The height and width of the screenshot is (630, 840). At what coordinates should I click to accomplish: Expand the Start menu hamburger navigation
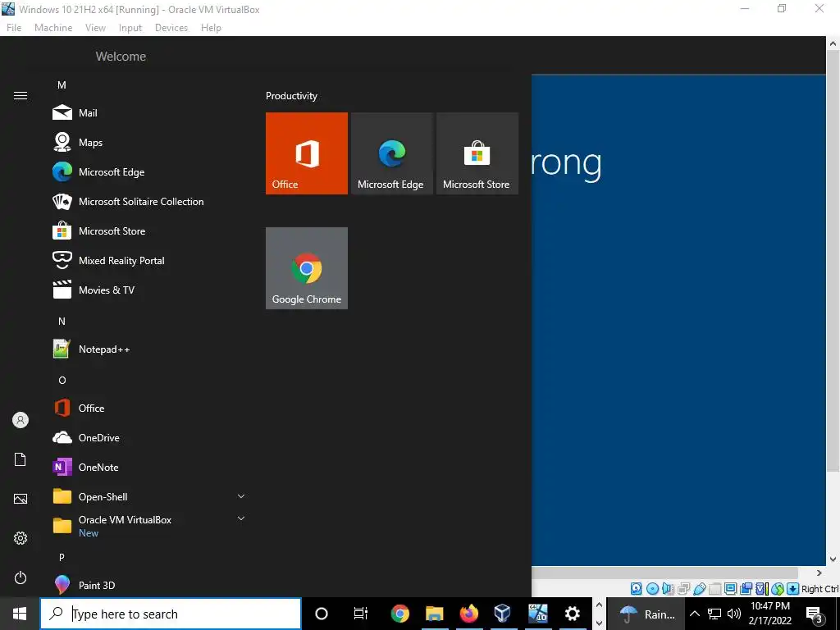tap(21, 96)
